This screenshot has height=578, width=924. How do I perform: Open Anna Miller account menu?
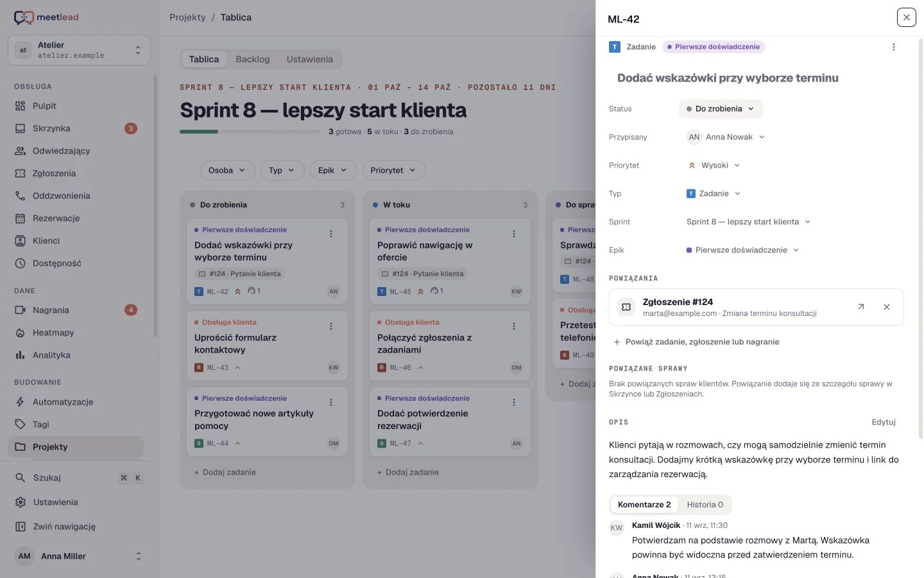79,556
